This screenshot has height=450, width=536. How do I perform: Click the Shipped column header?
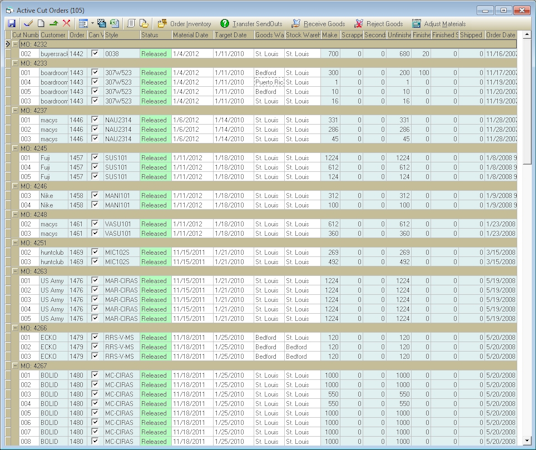pyautogui.click(x=471, y=35)
